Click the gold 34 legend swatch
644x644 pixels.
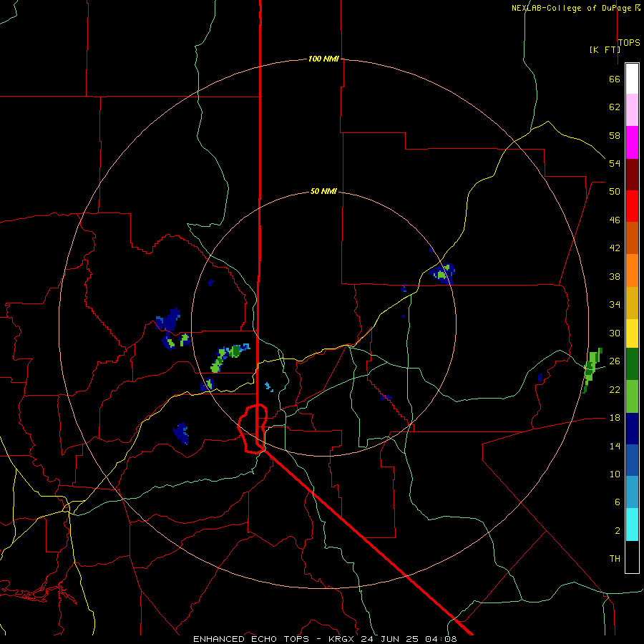point(632,303)
